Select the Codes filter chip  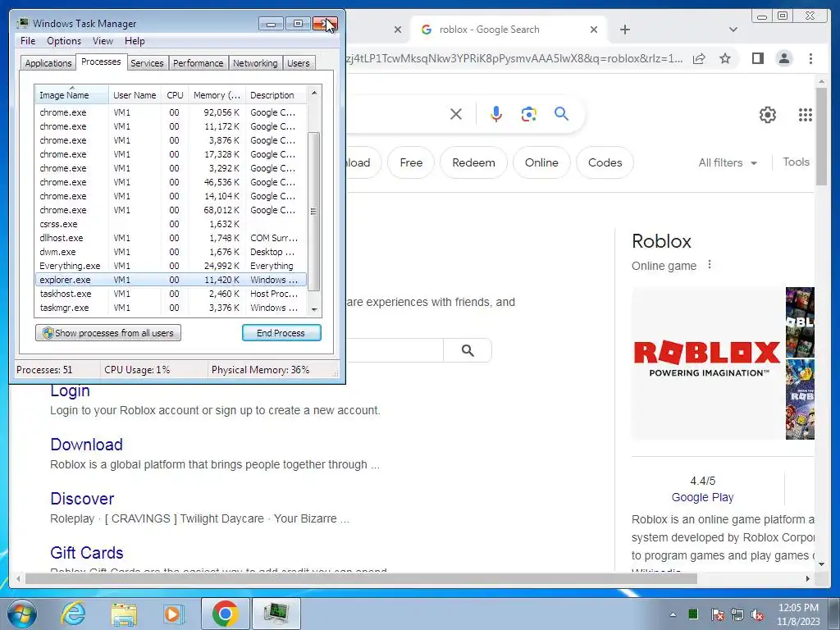pos(605,162)
